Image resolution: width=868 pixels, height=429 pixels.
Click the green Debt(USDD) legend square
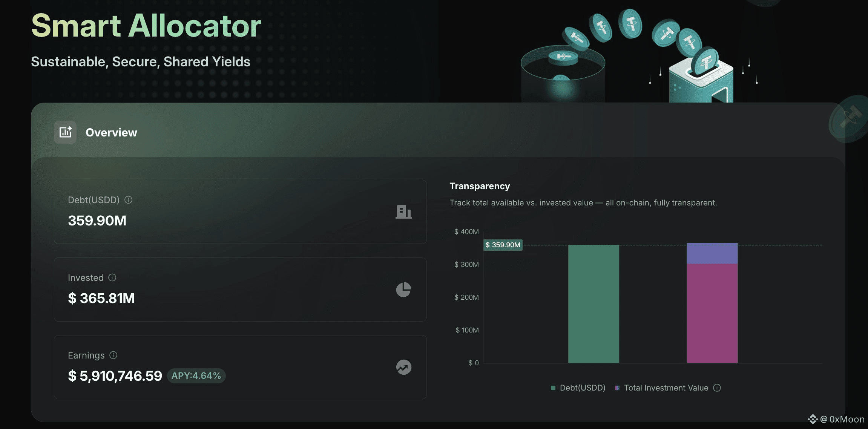tap(553, 388)
